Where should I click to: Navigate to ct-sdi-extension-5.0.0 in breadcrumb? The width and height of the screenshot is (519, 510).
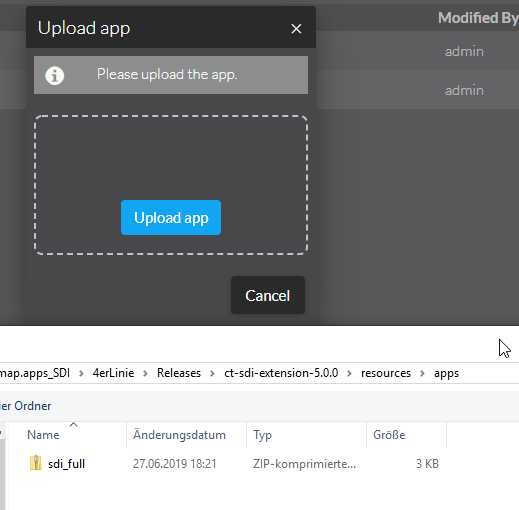281,373
